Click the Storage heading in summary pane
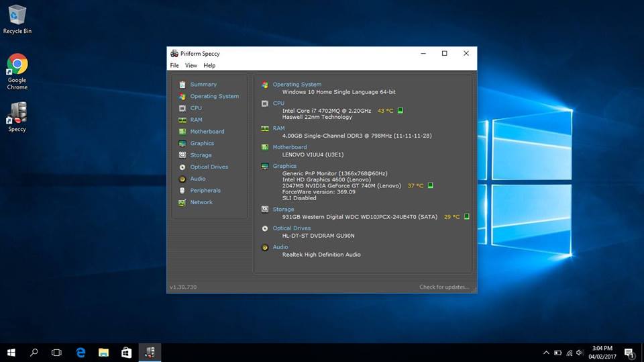 (x=283, y=210)
